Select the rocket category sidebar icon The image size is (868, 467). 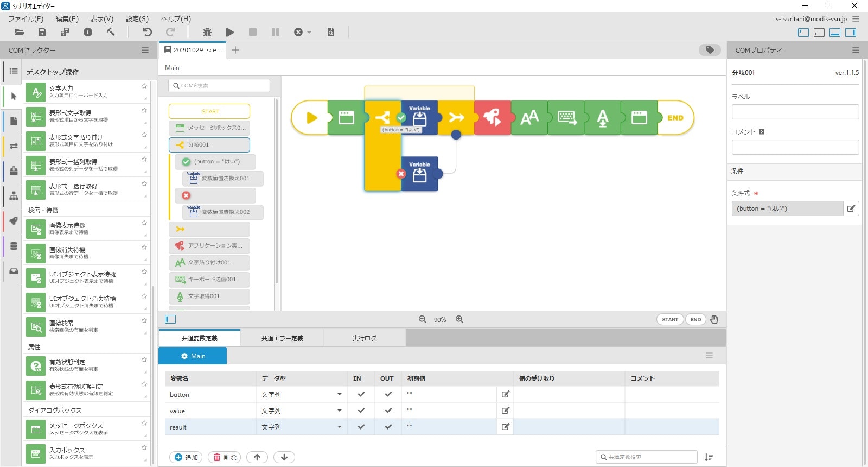coord(14,221)
